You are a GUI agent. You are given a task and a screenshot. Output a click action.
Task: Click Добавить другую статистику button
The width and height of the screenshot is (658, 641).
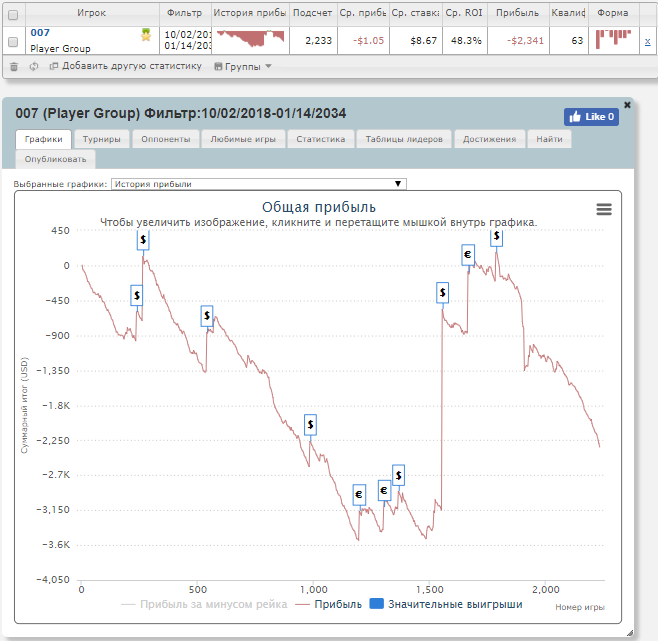coord(125,66)
